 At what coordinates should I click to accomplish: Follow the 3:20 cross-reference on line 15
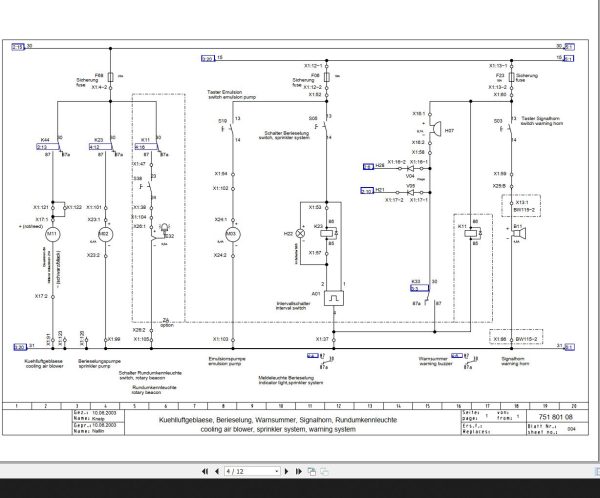point(208,59)
